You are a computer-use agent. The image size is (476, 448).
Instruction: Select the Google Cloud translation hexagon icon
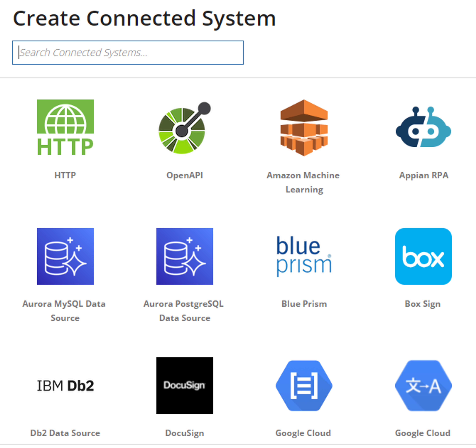tap(423, 386)
